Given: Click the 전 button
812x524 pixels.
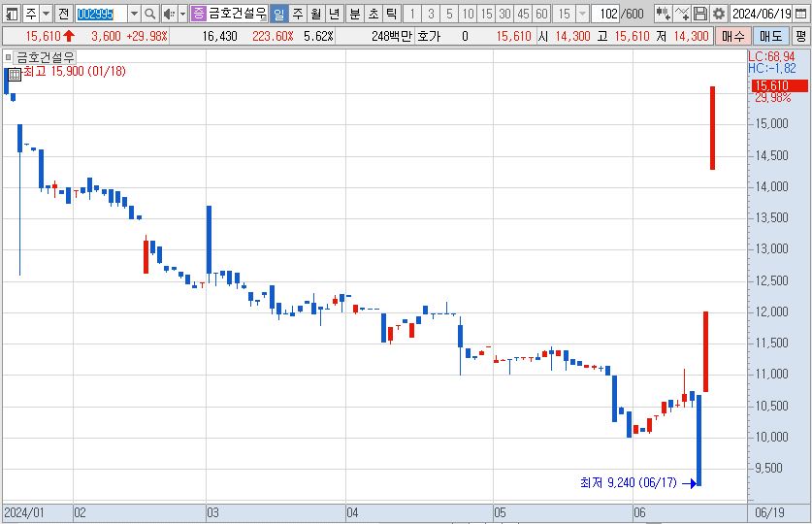Looking at the screenshot, I should (63, 14).
